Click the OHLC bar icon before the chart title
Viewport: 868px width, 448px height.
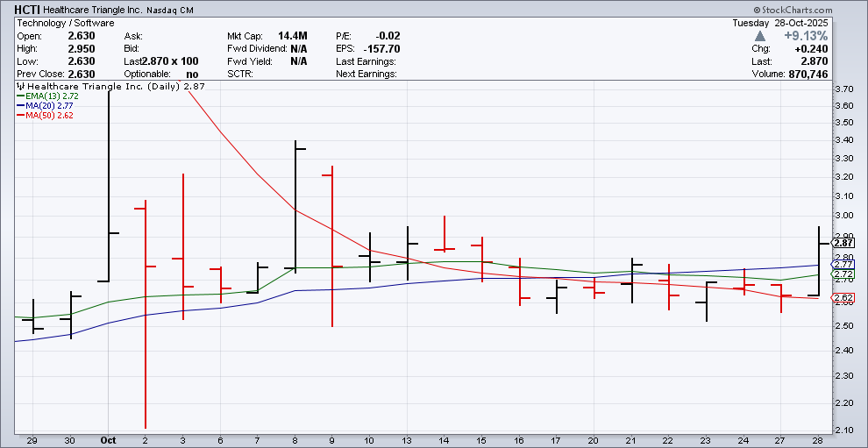21,87
